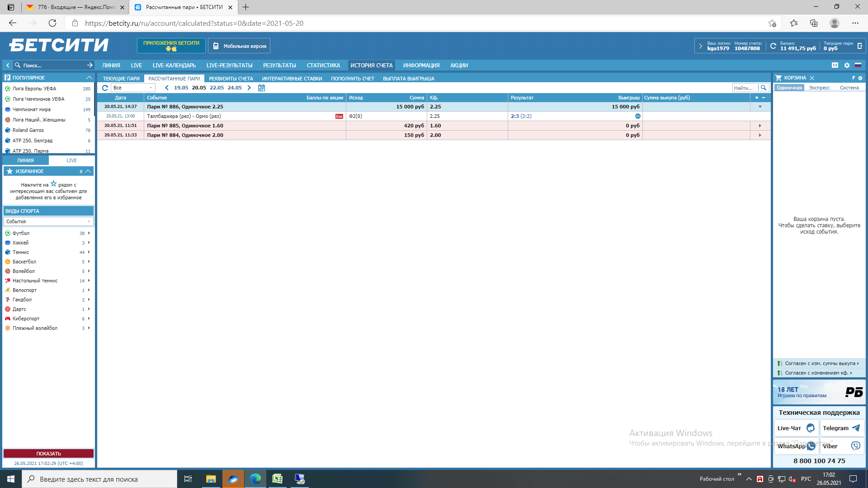Open the Реквизиты счета tab
This screenshot has width=868, height=488.
pos(231,79)
